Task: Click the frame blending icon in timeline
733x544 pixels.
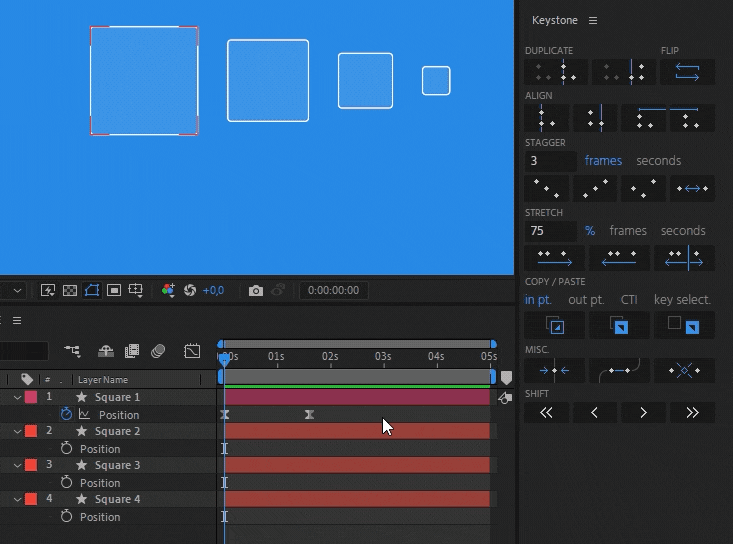Action: (x=132, y=351)
